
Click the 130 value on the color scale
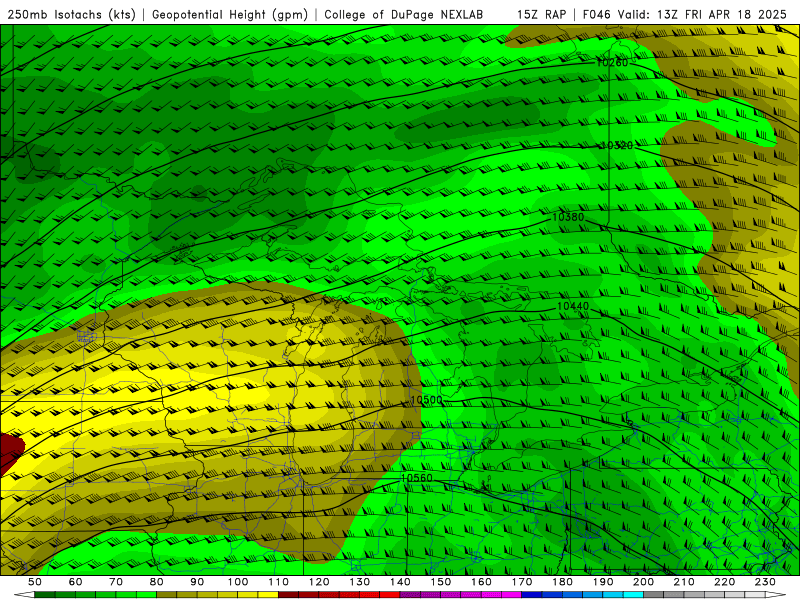click(359, 582)
